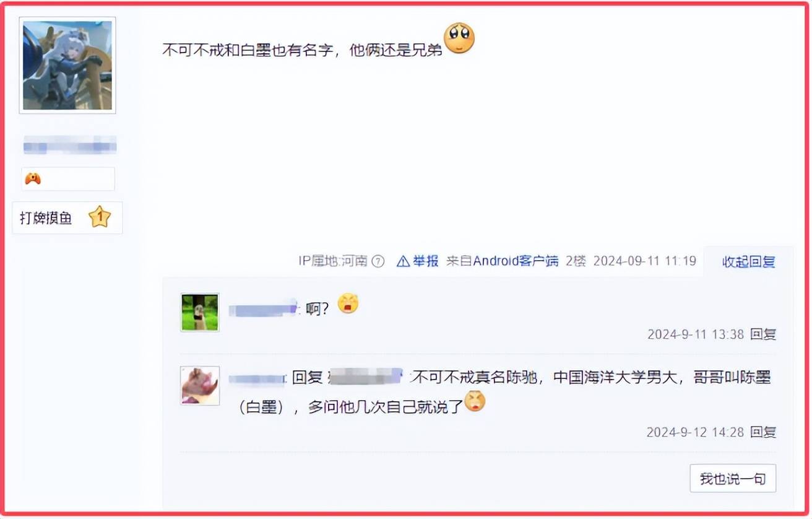Open the first replier's green avatar

click(200, 312)
